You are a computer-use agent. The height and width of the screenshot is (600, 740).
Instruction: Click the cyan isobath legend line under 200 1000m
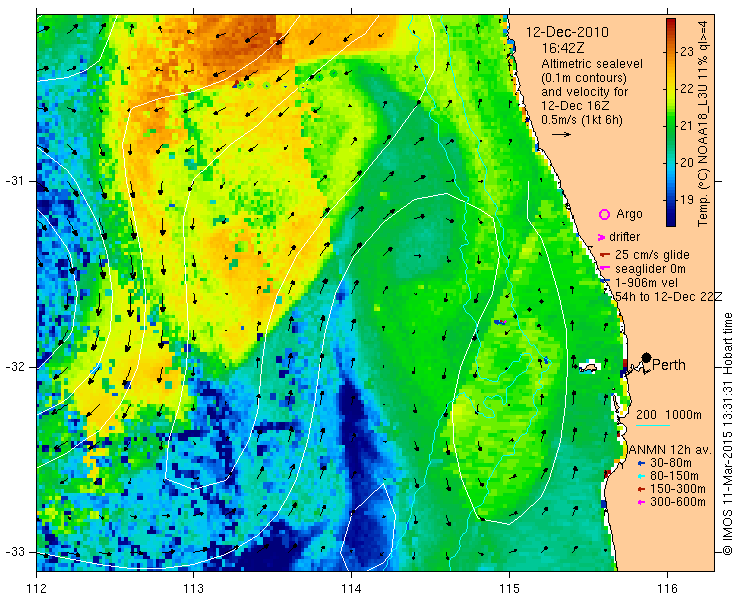click(653, 426)
